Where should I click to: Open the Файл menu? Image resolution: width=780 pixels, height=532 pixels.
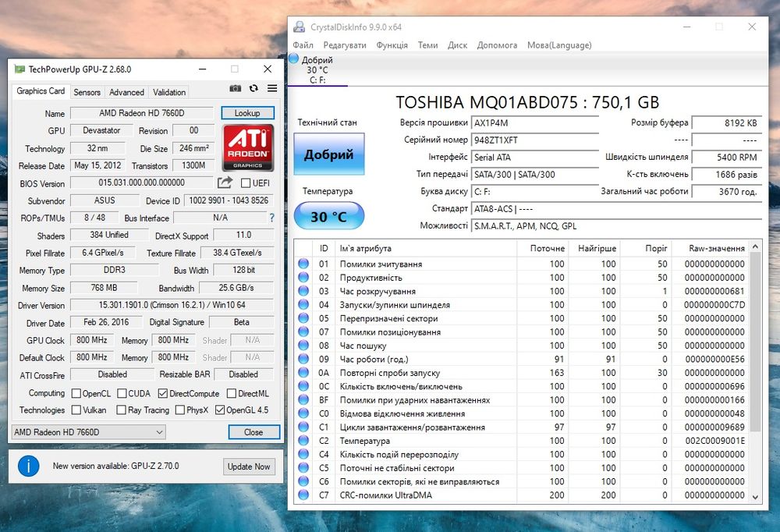tap(303, 44)
